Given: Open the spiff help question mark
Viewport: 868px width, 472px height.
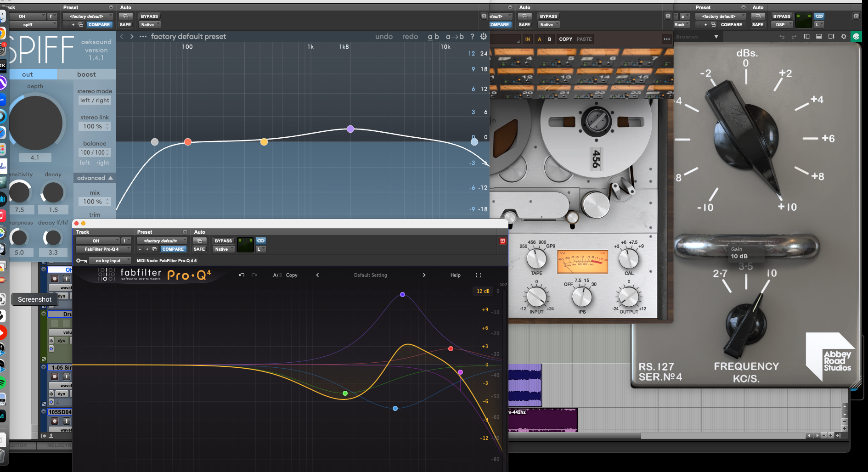Looking at the screenshot, I should [x=472, y=37].
